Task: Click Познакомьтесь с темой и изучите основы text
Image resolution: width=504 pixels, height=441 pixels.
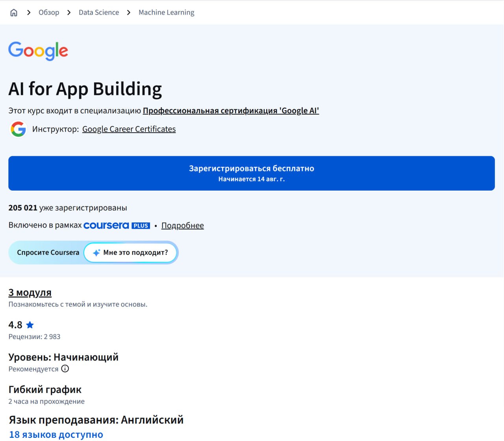Action: [x=78, y=304]
